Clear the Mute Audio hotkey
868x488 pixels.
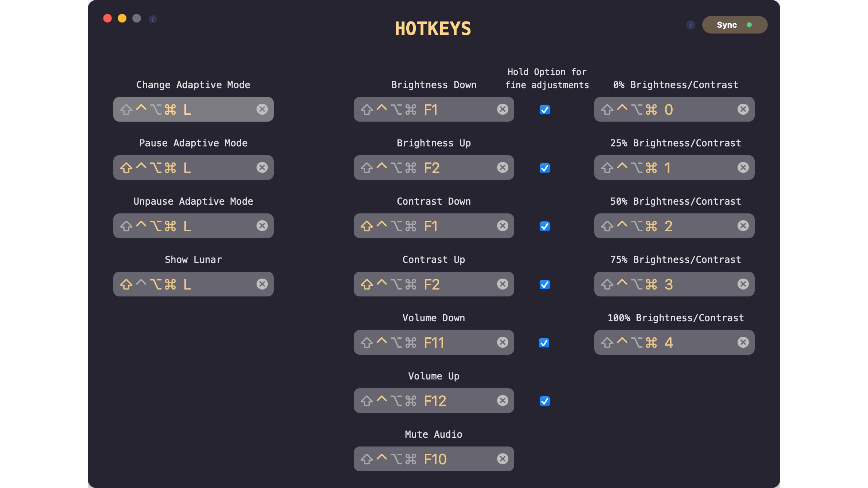click(503, 459)
